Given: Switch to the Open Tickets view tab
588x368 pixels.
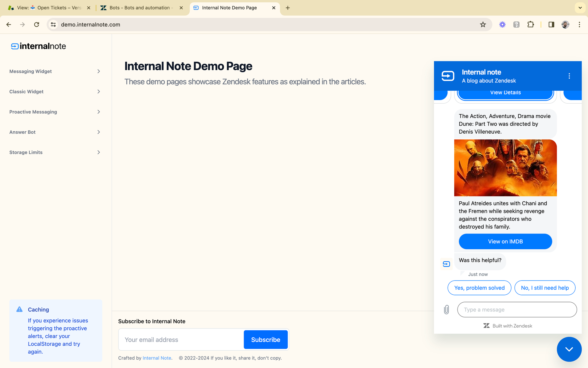Looking at the screenshot, I should click(x=49, y=8).
